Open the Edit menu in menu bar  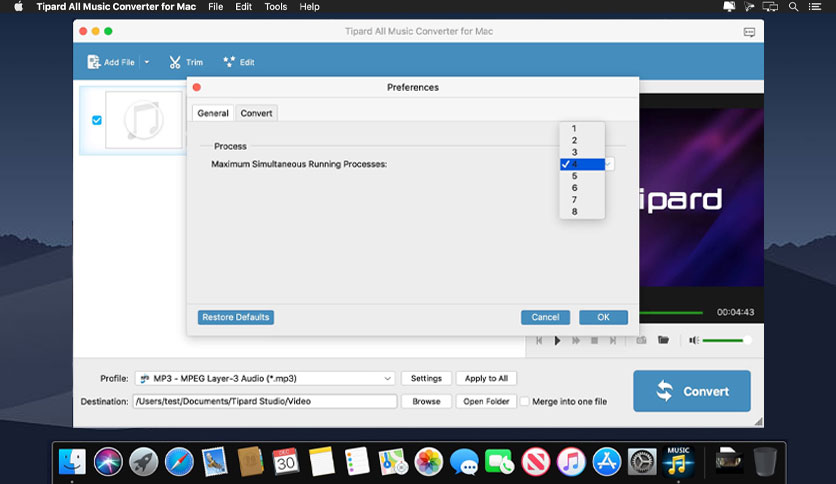click(244, 7)
